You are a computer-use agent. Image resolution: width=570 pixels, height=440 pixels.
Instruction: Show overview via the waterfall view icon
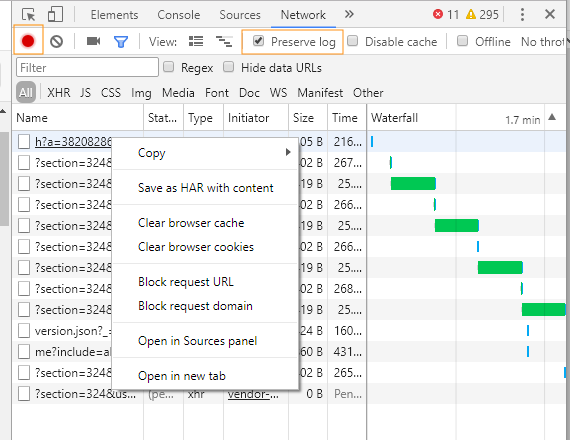pos(224,41)
